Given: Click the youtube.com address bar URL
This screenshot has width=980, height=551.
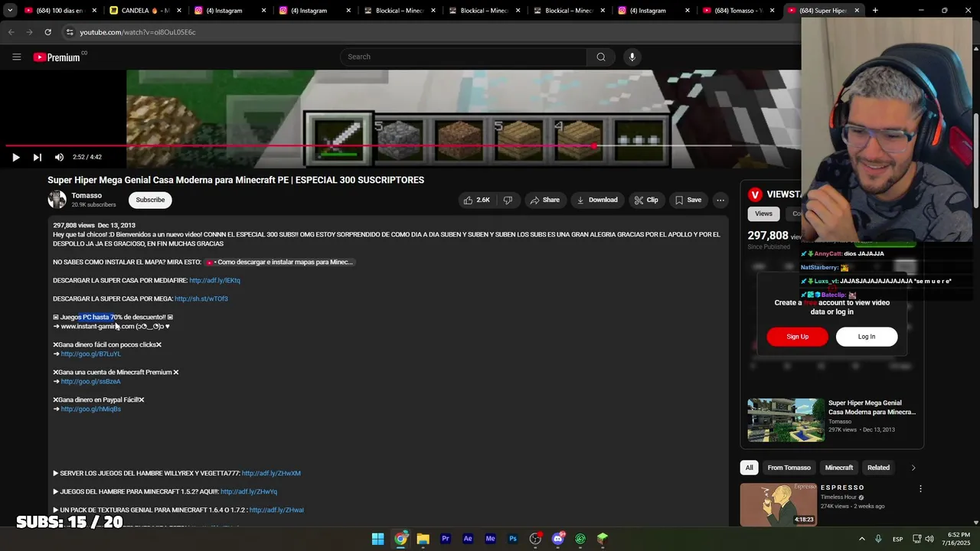Looking at the screenshot, I should (x=138, y=32).
